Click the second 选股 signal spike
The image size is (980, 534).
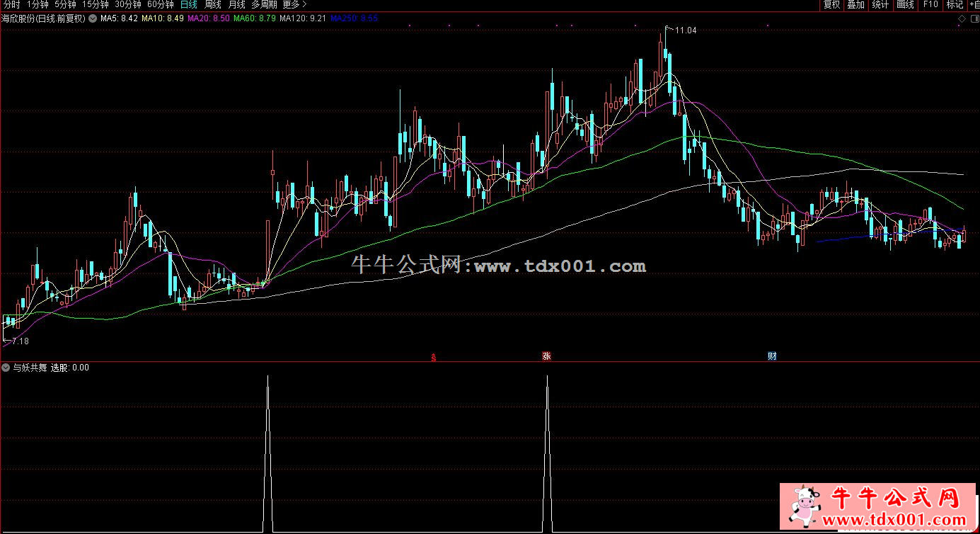[x=548, y=453]
